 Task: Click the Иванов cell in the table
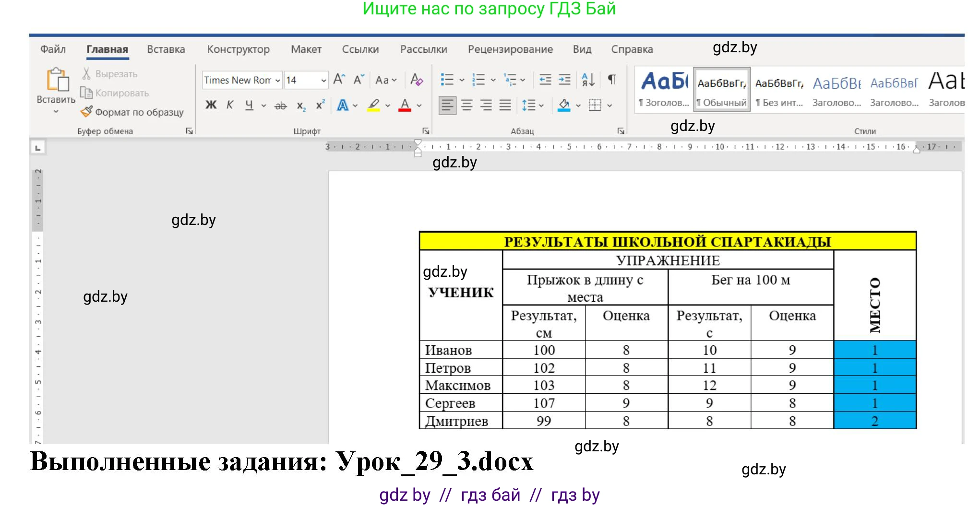(x=461, y=350)
